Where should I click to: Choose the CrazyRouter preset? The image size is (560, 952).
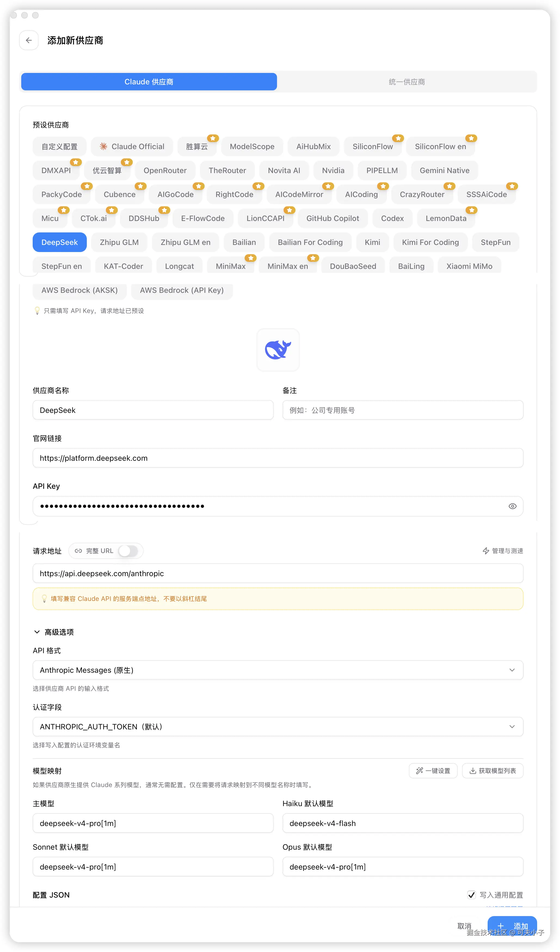click(x=422, y=195)
